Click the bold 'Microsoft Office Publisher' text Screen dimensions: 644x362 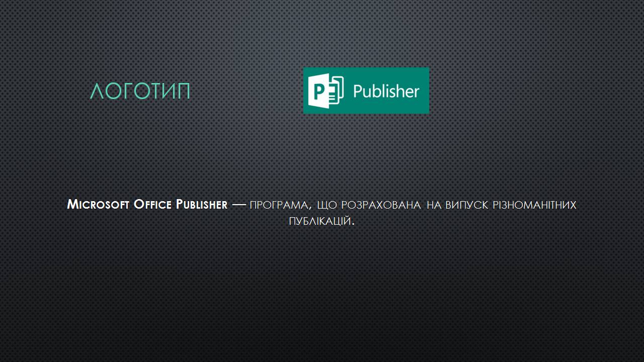(x=147, y=205)
